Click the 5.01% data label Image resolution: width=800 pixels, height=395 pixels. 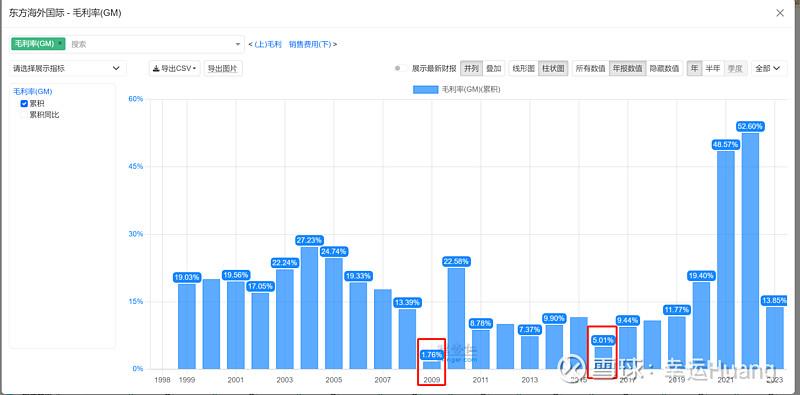pos(603,340)
